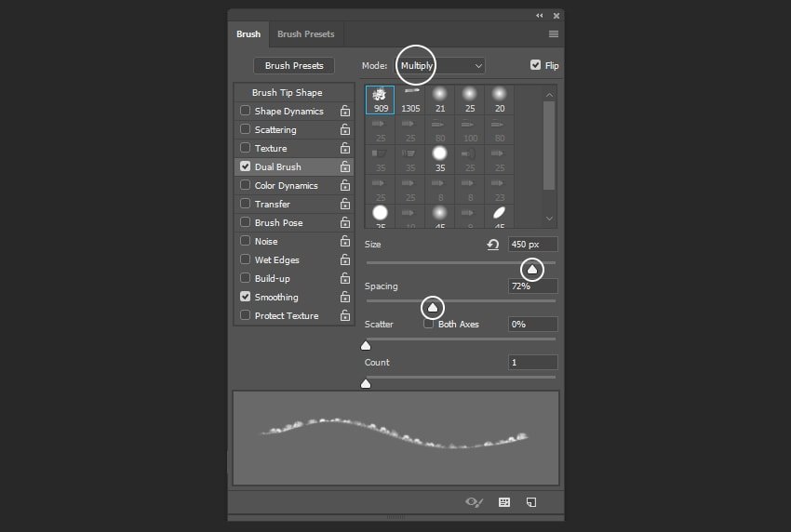791x532 pixels.
Task: Open the Preset Manager icon at the bottom
Action: pyautogui.click(x=504, y=502)
